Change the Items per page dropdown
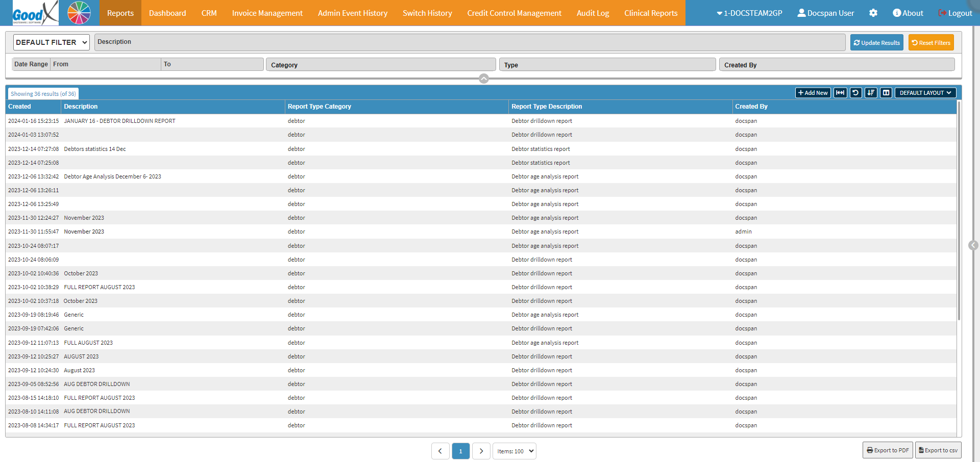 (514, 451)
